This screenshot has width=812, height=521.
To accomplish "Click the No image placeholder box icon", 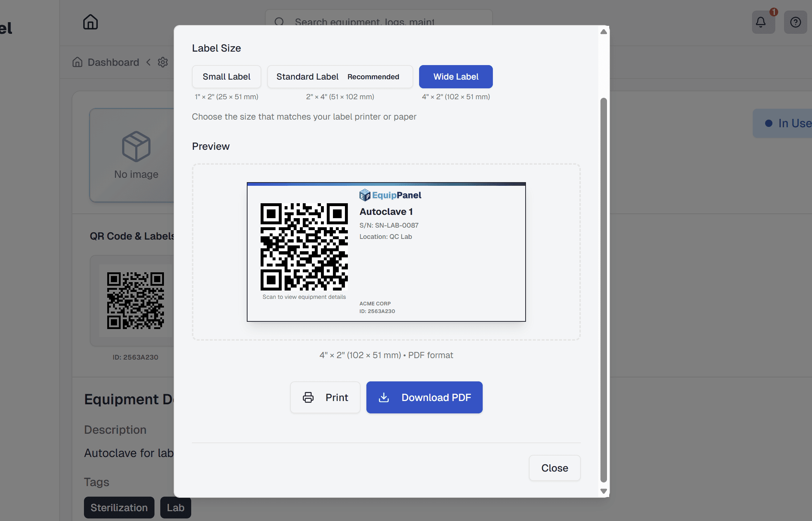I will click(136, 147).
